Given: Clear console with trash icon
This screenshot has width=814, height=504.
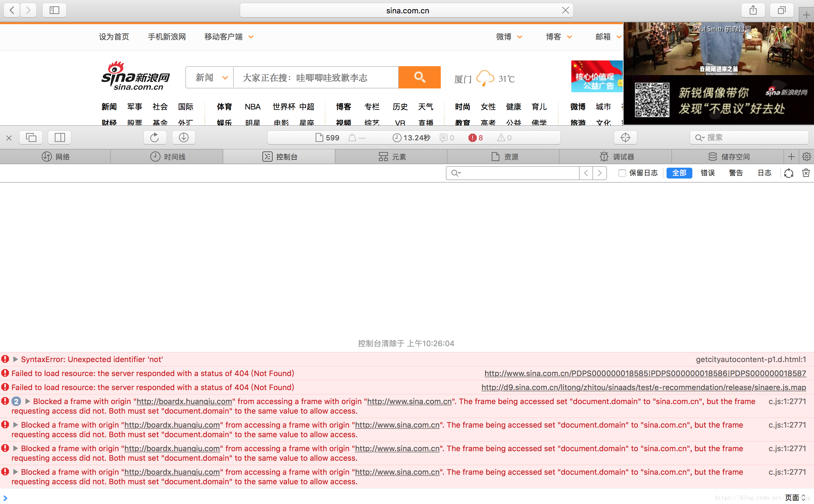Looking at the screenshot, I should tap(806, 173).
